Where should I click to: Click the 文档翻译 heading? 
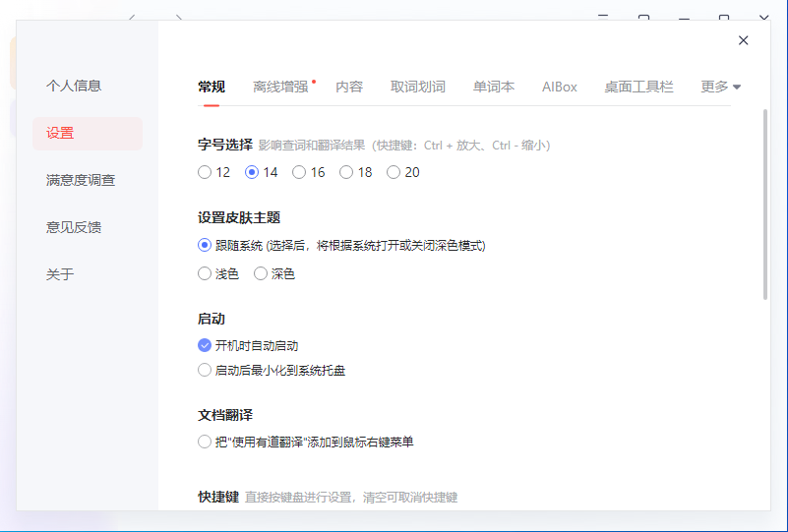click(x=225, y=415)
